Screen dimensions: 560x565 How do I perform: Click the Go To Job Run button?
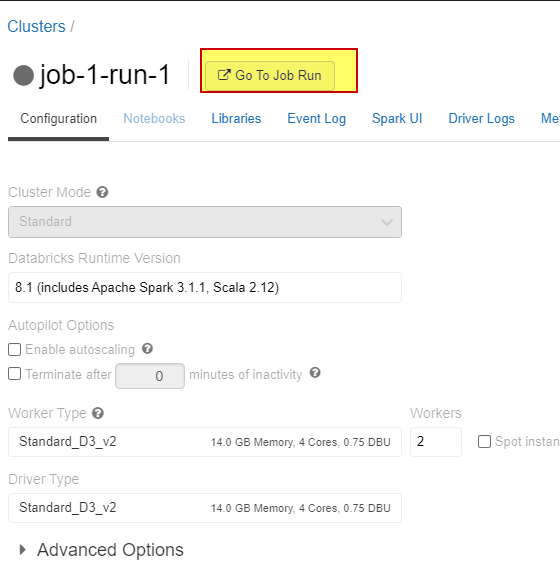(x=270, y=75)
